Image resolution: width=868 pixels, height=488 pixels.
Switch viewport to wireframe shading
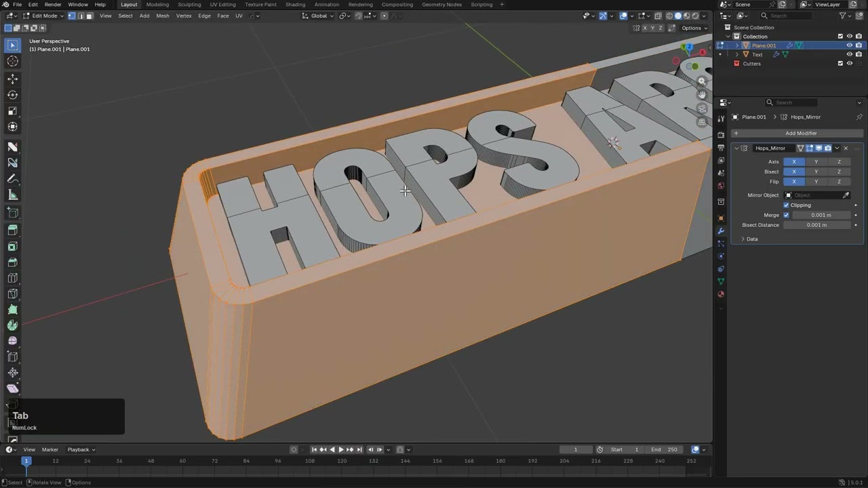pos(669,16)
